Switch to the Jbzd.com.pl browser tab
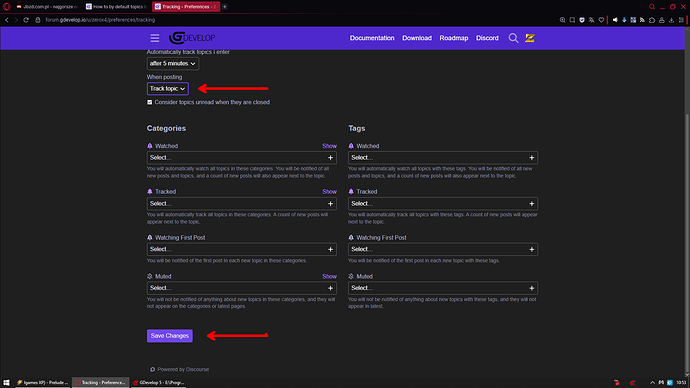 click(x=47, y=7)
